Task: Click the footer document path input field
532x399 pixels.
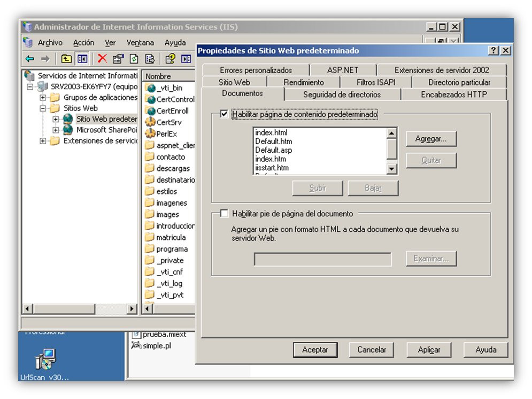Action: (322, 260)
